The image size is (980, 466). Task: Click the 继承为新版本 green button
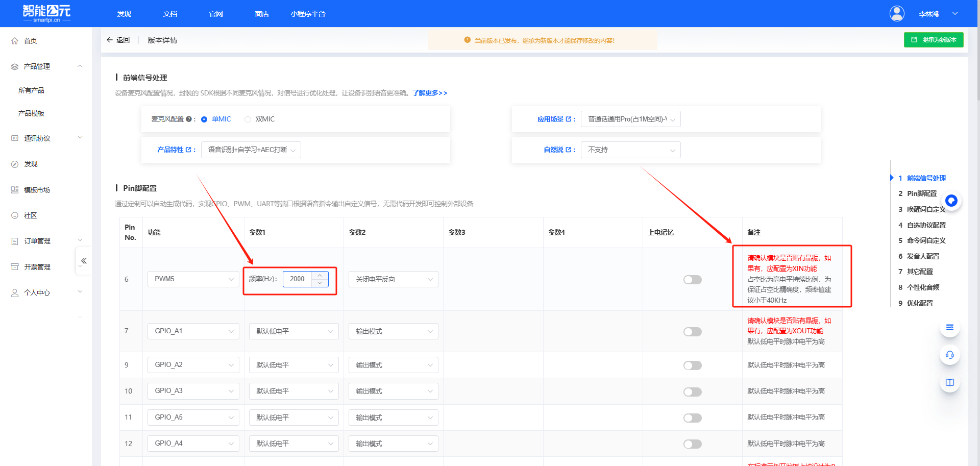[934, 39]
